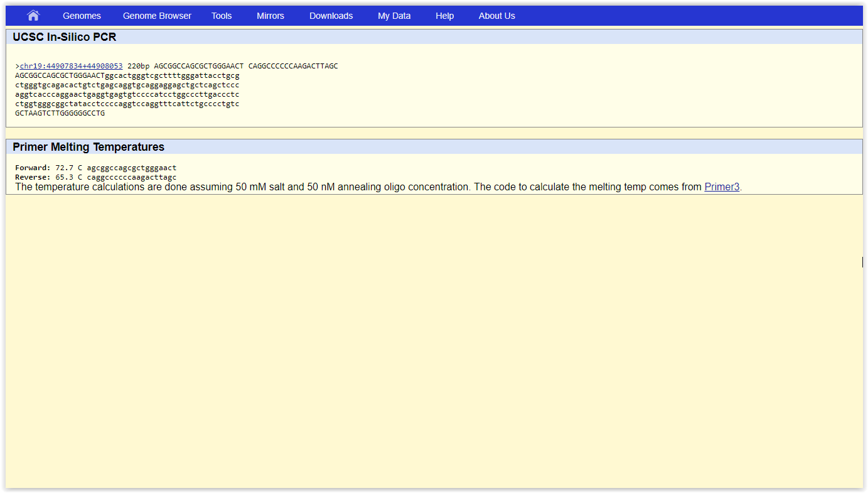Click the 220bp amplicon size text
The height and width of the screenshot is (493, 868).
pos(138,66)
